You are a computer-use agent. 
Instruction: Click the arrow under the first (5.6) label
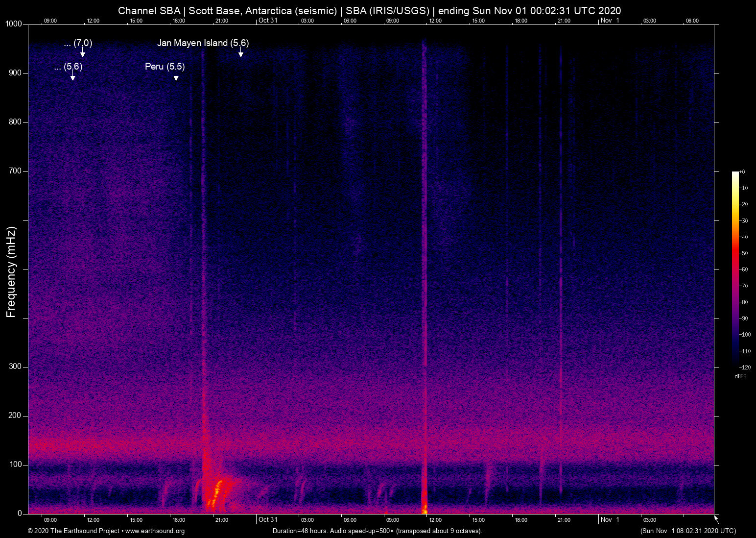(x=72, y=76)
